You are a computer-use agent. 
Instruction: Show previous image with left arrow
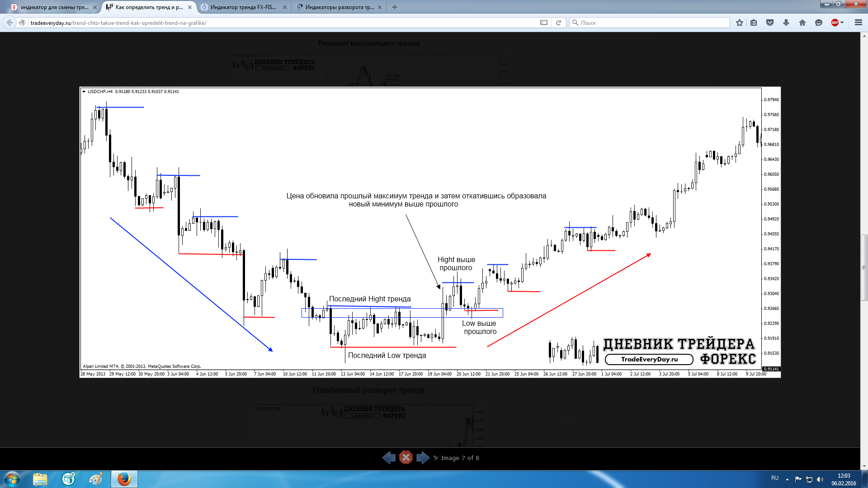click(x=389, y=458)
